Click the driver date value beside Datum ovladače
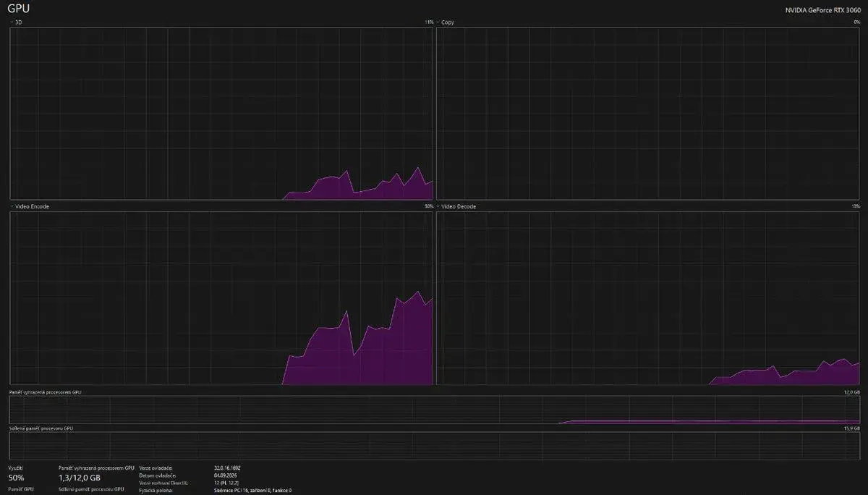The image size is (868, 495). 226,475
